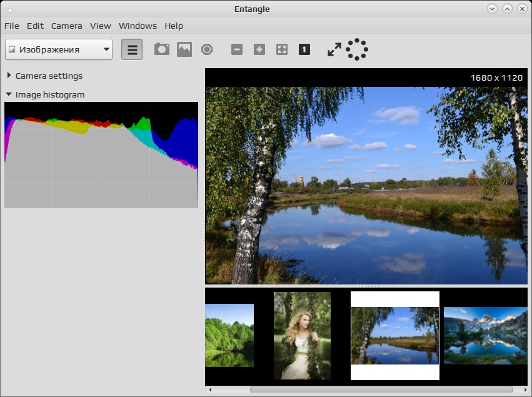This screenshot has height=397, width=532.
Task: Open the Camera menu
Action: [67, 26]
